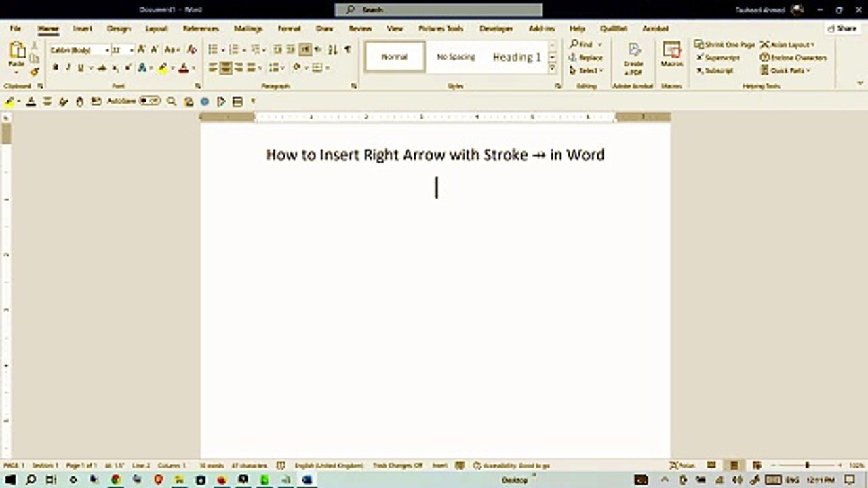
Task: Open the font size dropdown
Action: coord(132,50)
